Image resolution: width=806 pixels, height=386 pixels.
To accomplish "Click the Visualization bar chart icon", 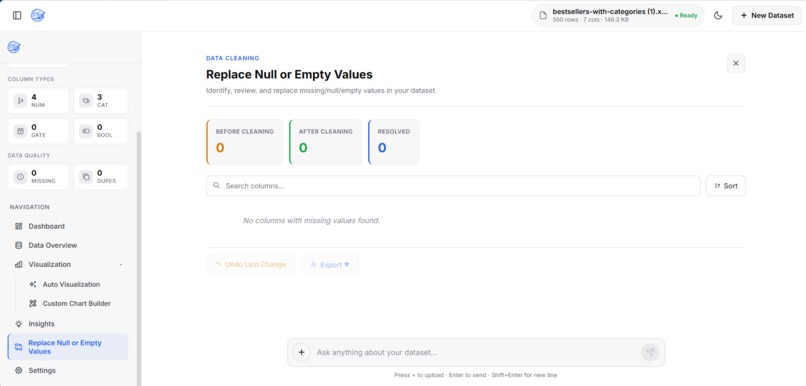I will click(19, 264).
